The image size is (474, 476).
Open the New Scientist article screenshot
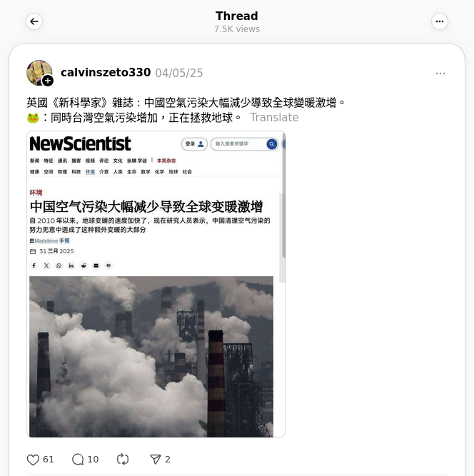(x=156, y=284)
